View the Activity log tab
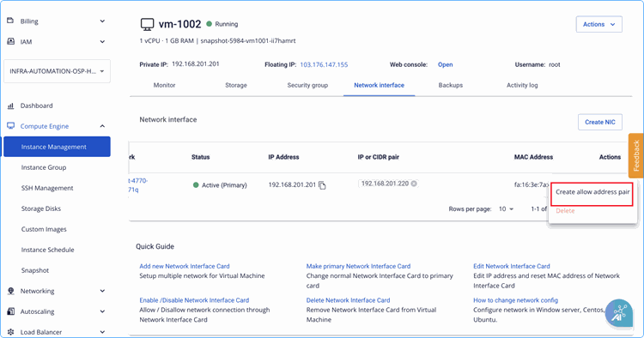Image resolution: width=644 pixels, height=338 pixels. 522,85
